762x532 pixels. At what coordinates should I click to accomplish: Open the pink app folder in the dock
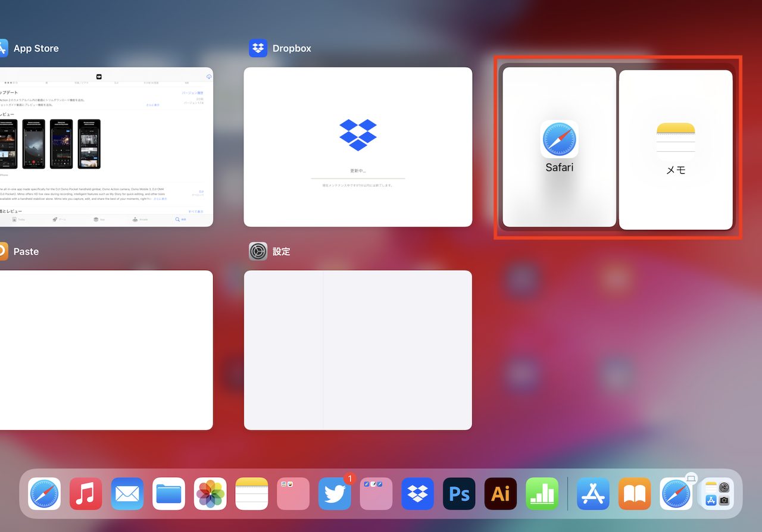(293, 493)
